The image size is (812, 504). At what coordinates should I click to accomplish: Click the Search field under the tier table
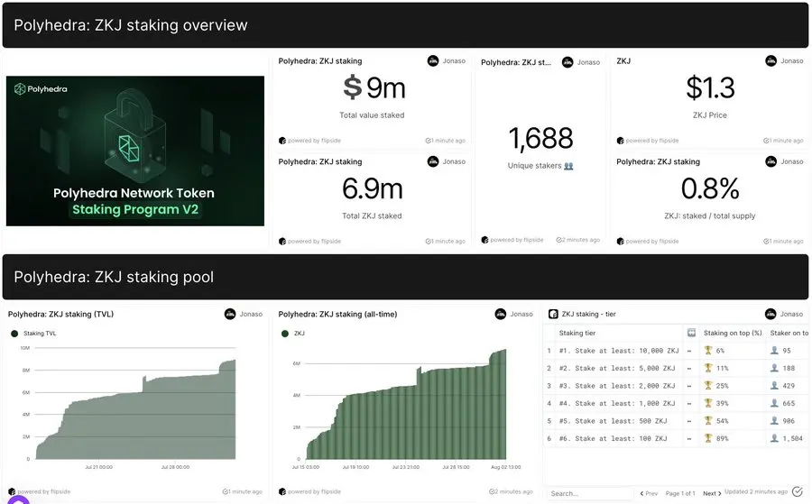coord(586,493)
